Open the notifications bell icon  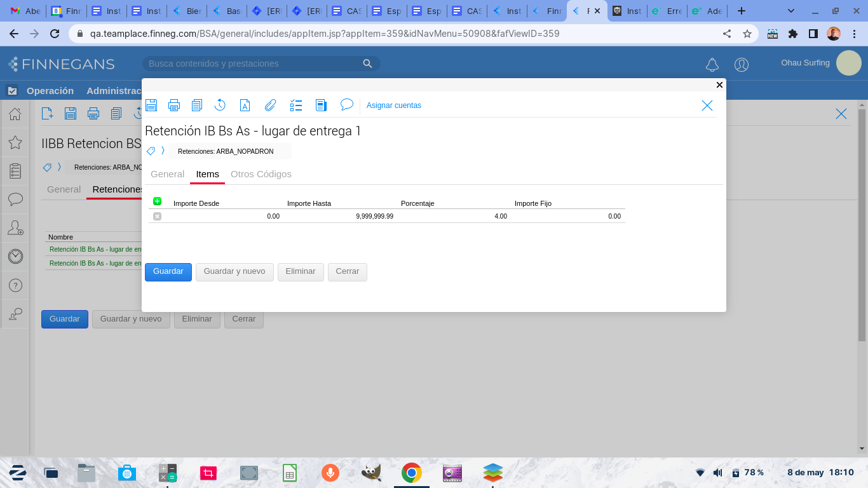point(712,65)
